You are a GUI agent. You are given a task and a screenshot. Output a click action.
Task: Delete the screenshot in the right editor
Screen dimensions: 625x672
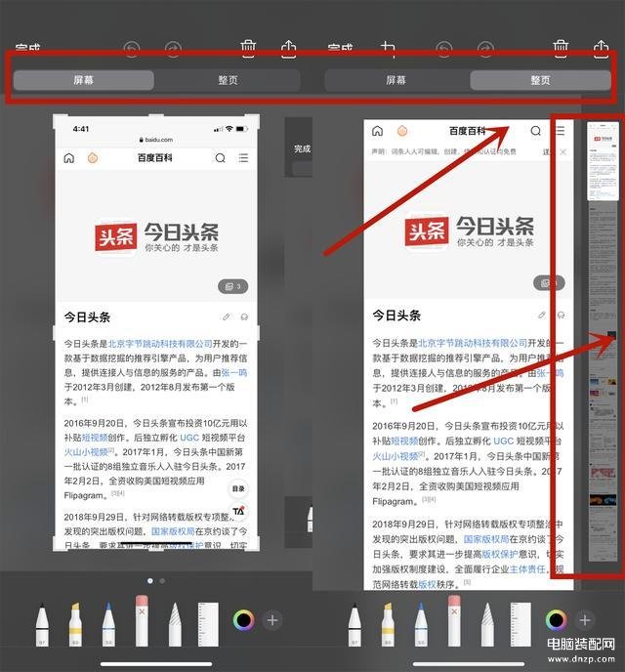pyautogui.click(x=561, y=48)
